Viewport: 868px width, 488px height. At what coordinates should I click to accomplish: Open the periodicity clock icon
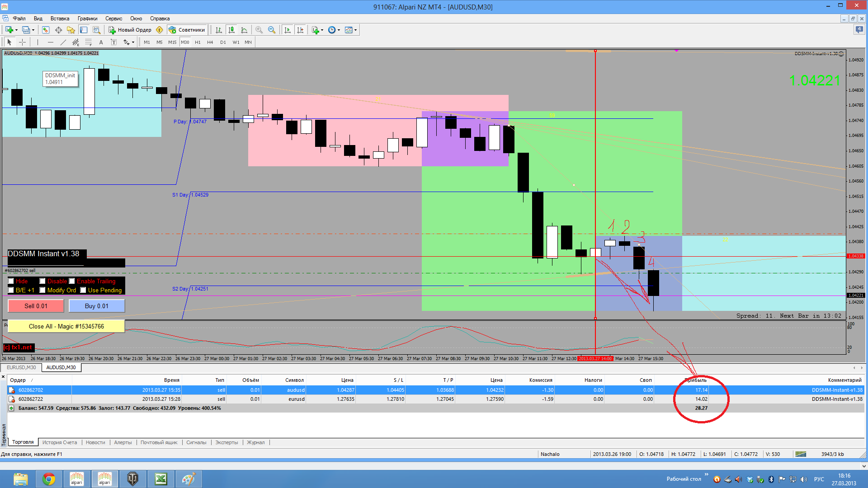[332, 30]
